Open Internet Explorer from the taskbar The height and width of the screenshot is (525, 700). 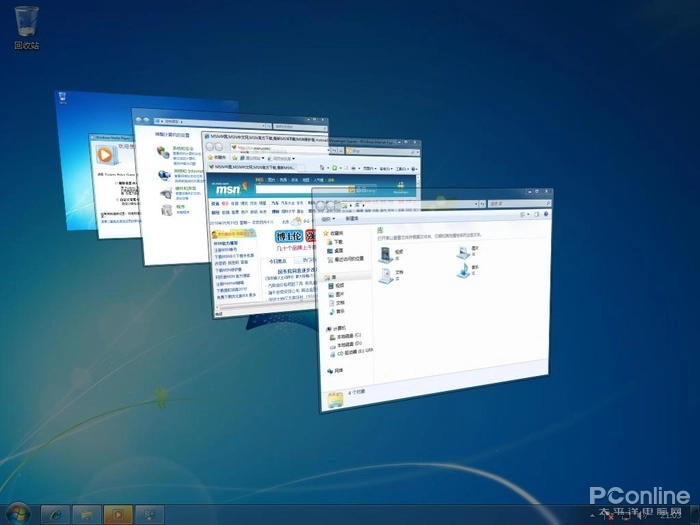pyautogui.click(x=54, y=513)
